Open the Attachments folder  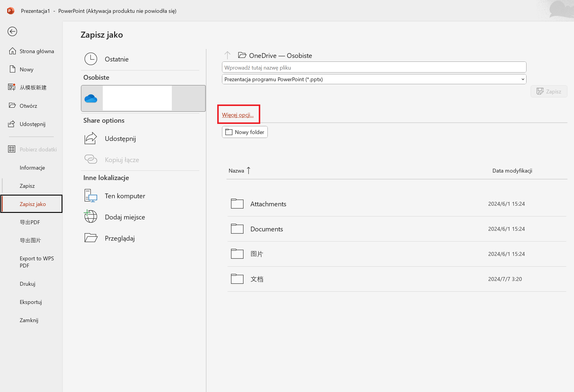[x=268, y=204]
